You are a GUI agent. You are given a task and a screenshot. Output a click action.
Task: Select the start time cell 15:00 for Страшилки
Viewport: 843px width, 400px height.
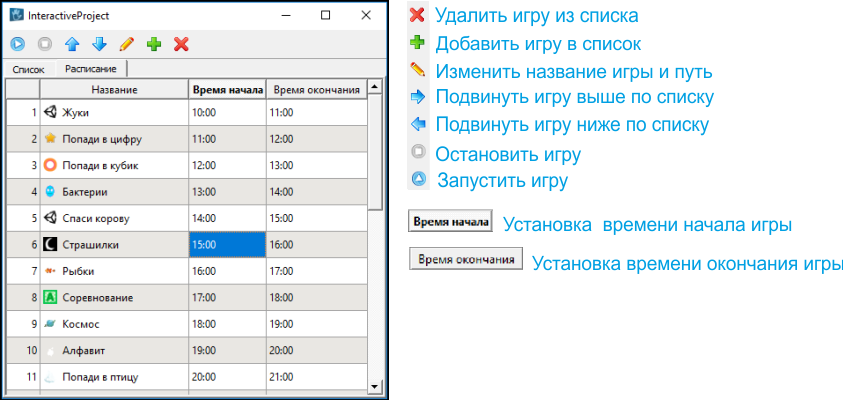point(227,244)
